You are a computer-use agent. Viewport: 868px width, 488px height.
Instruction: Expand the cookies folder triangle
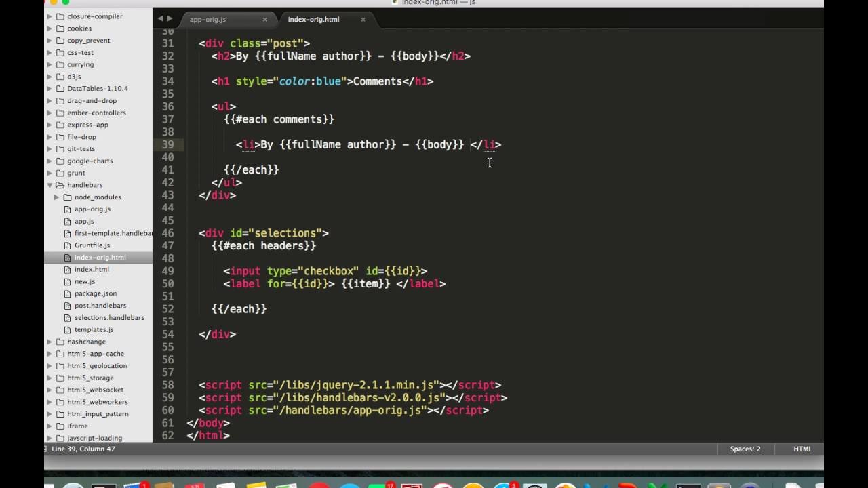50,28
